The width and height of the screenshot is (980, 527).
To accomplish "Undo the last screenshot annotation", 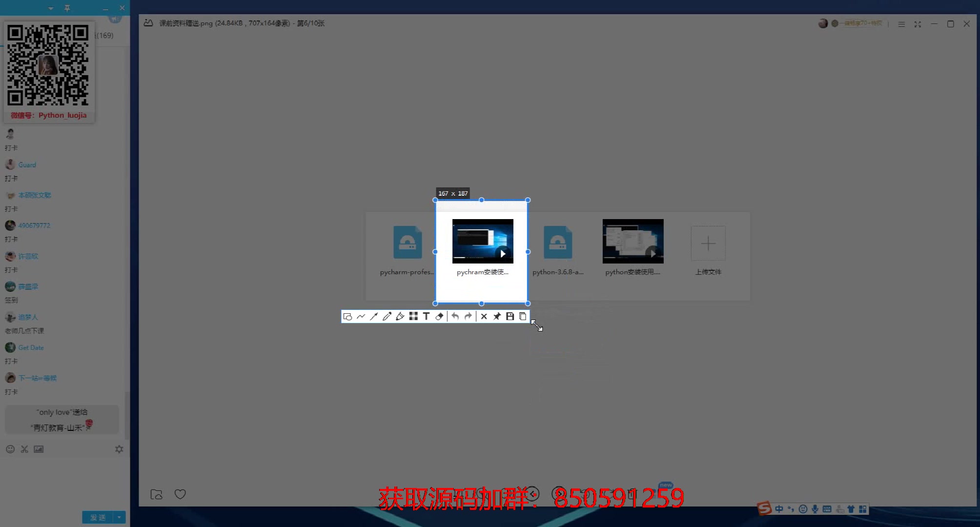I will pyautogui.click(x=455, y=316).
